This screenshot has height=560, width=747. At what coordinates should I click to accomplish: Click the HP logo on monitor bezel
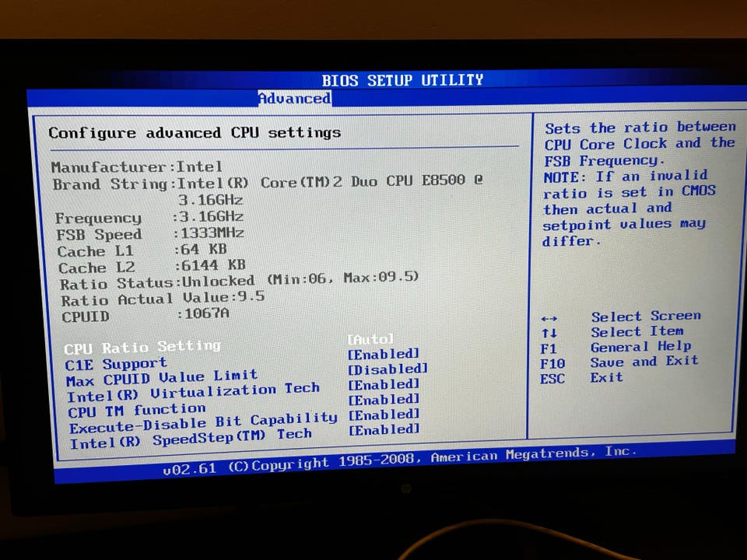[x=406, y=488]
